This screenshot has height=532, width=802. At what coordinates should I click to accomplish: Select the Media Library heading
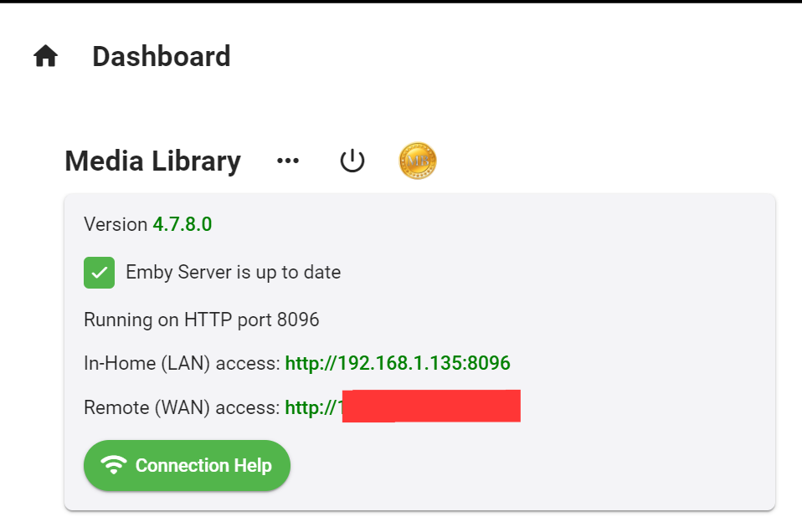pos(152,161)
